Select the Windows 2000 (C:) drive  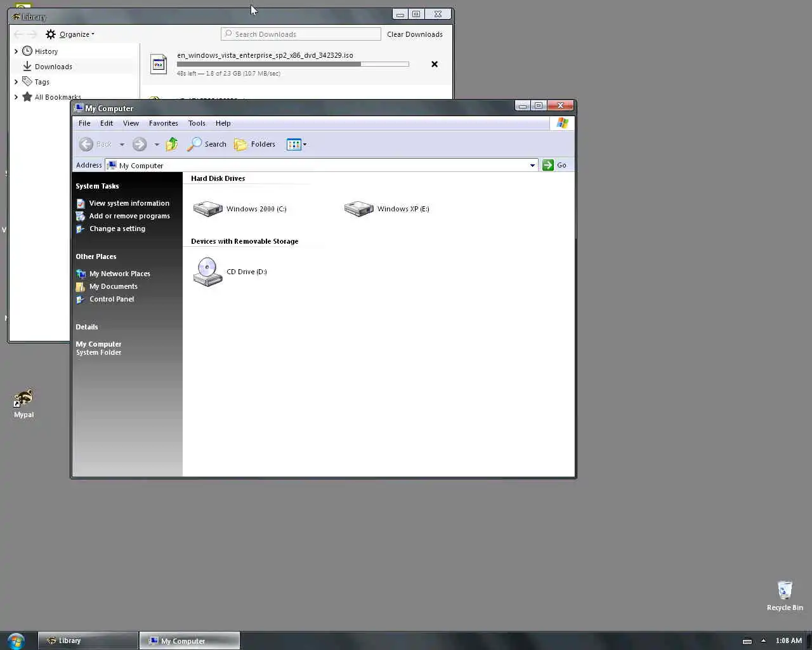click(x=240, y=209)
